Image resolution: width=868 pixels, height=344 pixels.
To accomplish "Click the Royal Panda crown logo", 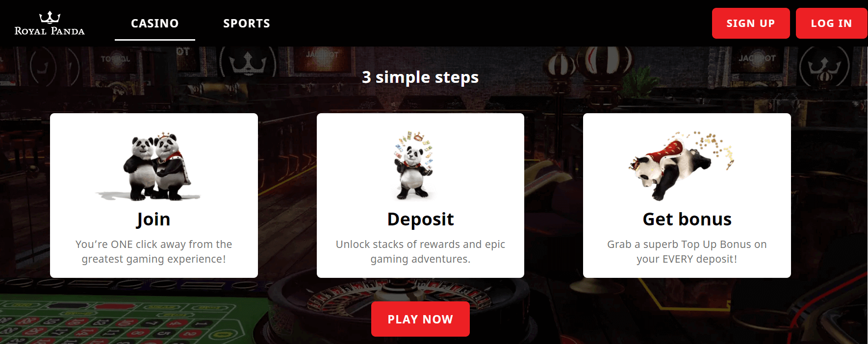I will coord(50,18).
